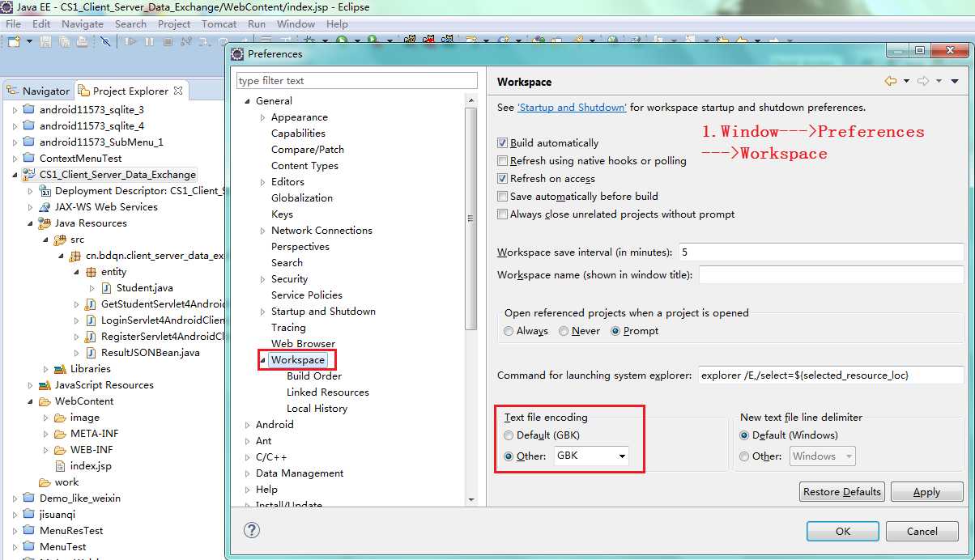The image size is (975, 560).
Task: Close the Project Explorer tab
Action: point(179,90)
